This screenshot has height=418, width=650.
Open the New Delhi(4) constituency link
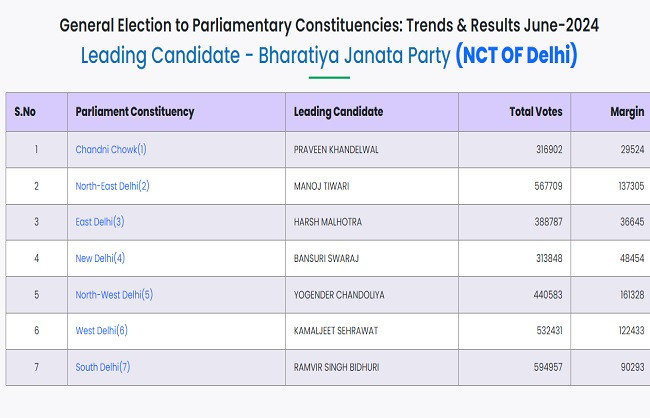(x=101, y=258)
